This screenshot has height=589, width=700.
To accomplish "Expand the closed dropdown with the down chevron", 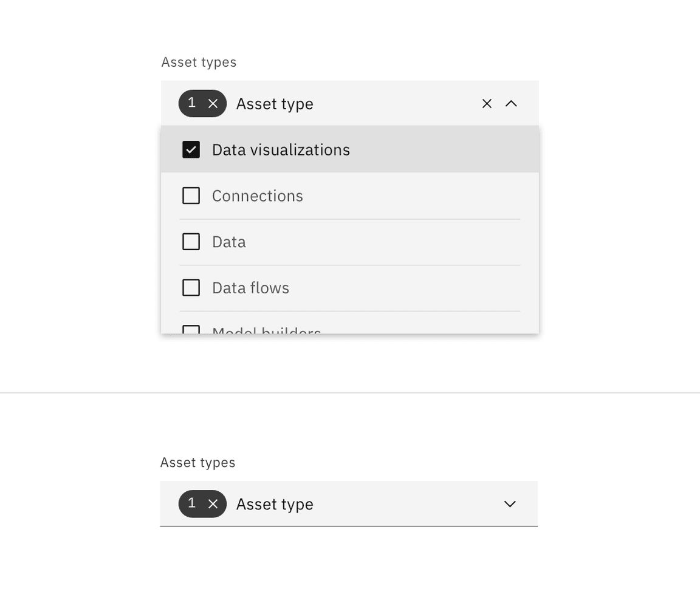I will (510, 504).
